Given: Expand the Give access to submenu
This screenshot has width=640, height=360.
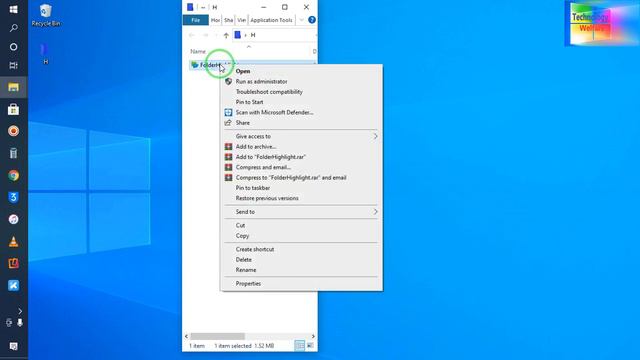Looking at the screenshot, I should (x=301, y=136).
